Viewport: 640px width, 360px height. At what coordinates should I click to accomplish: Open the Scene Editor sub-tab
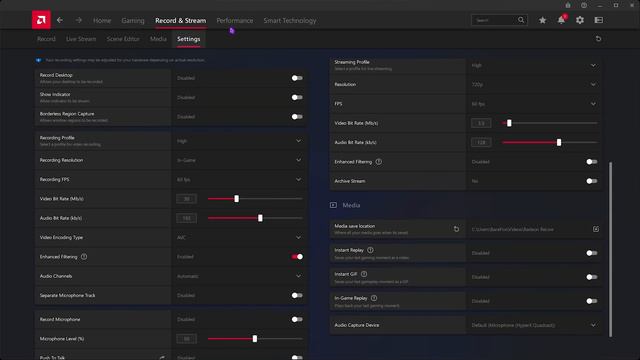click(x=123, y=39)
